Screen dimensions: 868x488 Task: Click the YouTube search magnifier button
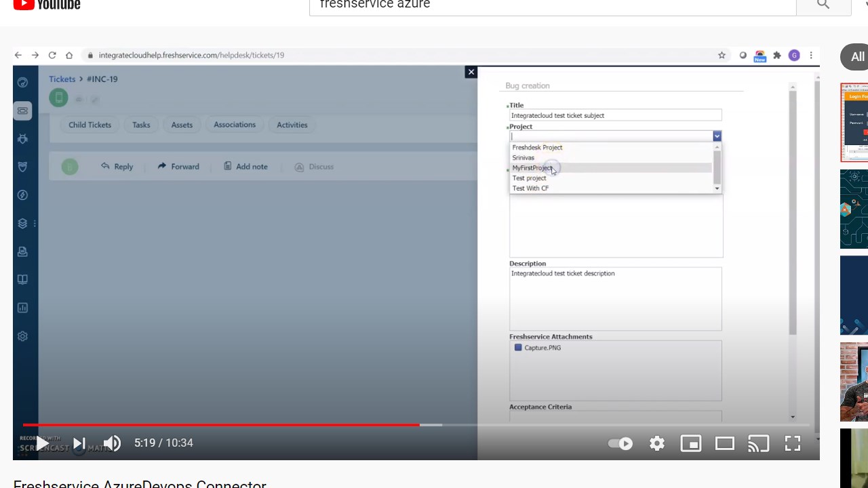823,5
